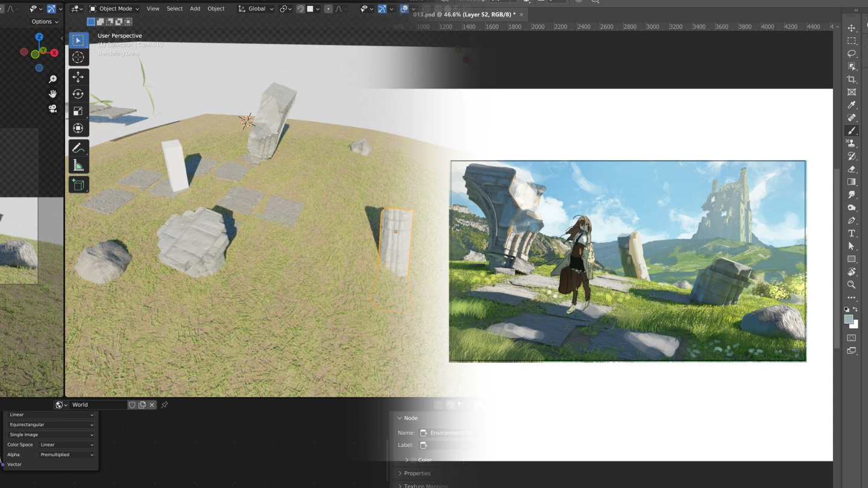Create a new World copy with the duplicate button
Screen dimensions: 868x488
pyautogui.click(x=142, y=404)
